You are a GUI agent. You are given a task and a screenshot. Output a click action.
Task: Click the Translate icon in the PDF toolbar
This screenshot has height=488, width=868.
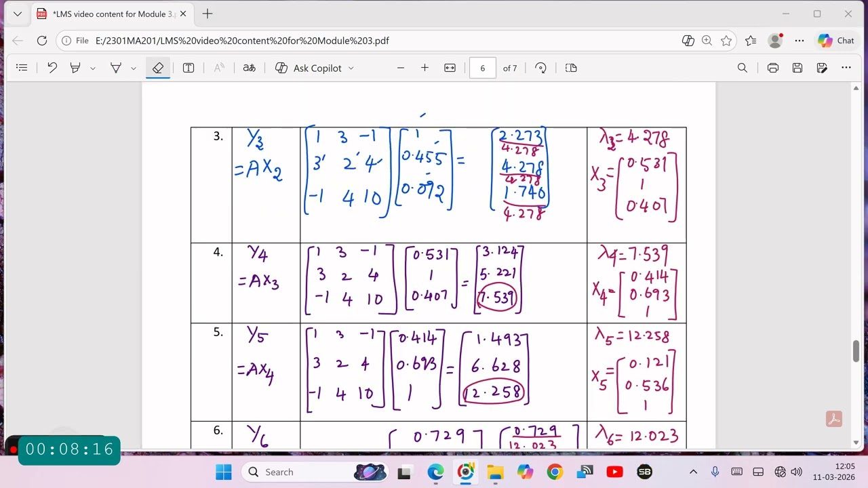pyautogui.click(x=250, y=68)
